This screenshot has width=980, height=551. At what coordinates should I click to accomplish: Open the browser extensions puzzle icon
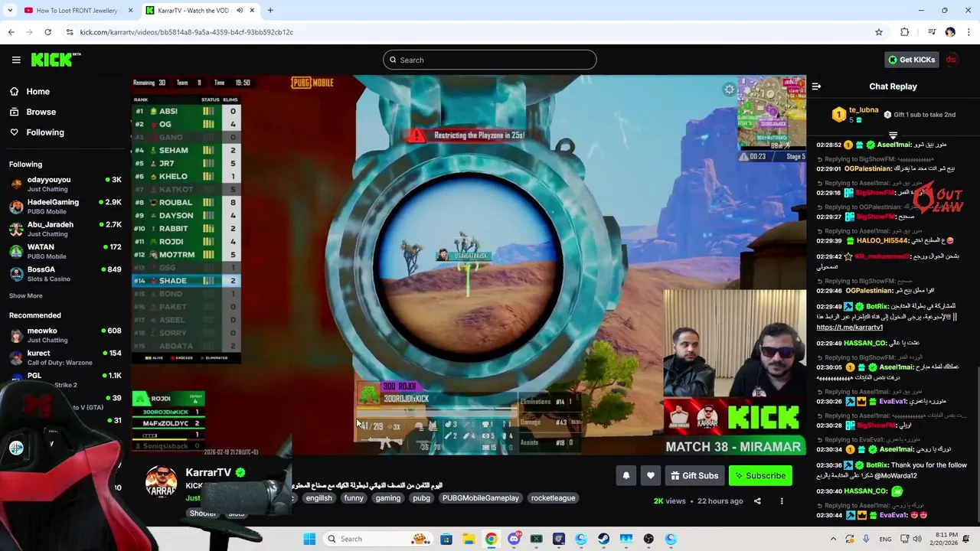tap(904, 32)
